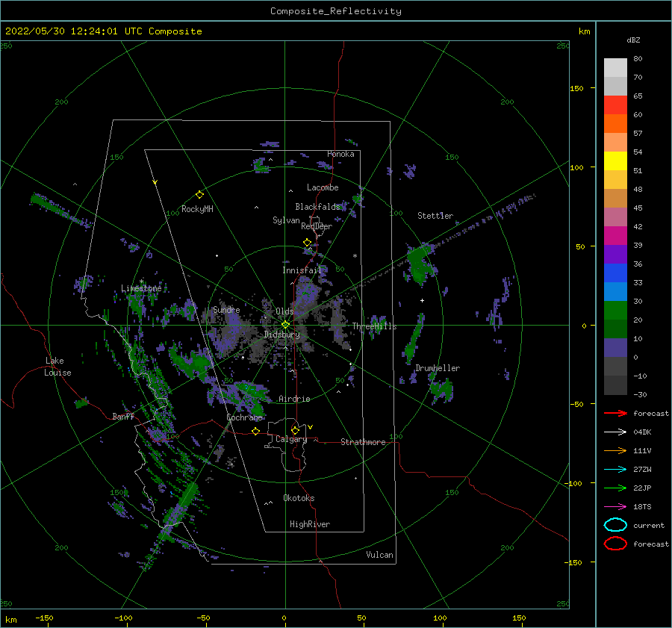Click the Okotoks city label
Image resolution: width=672 pixels, height=628 pixels.
pyautogui.click(x=299, y=498)
